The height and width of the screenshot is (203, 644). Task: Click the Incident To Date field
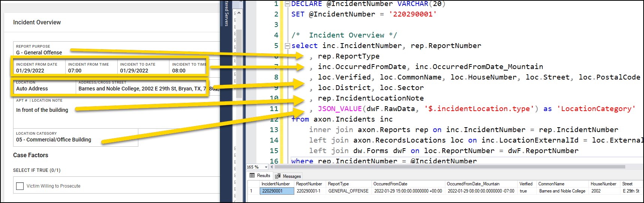[x=143, y=68]
